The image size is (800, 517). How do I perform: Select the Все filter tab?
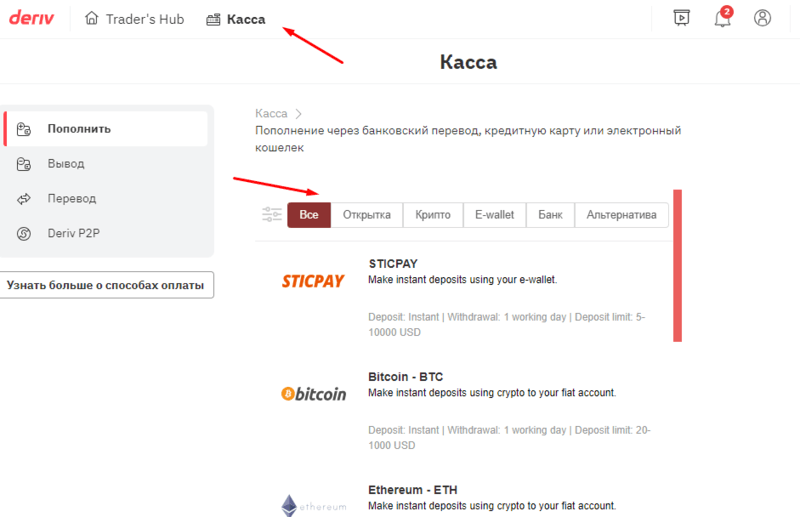(x=309, y=215)
